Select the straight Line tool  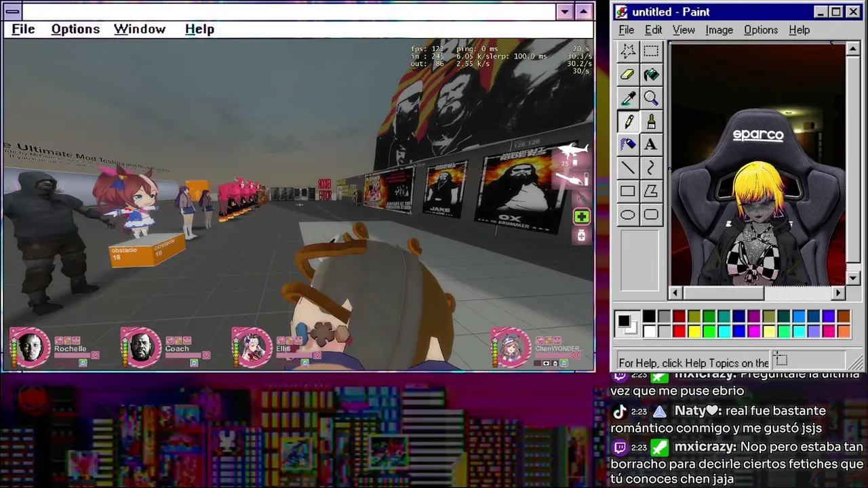628,167
